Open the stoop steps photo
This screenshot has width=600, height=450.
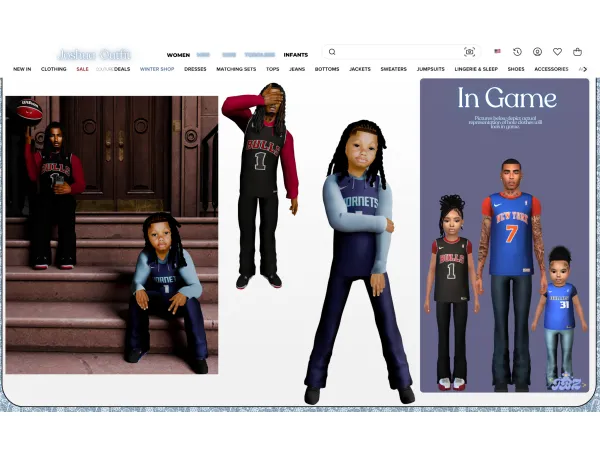coord(112,235)
